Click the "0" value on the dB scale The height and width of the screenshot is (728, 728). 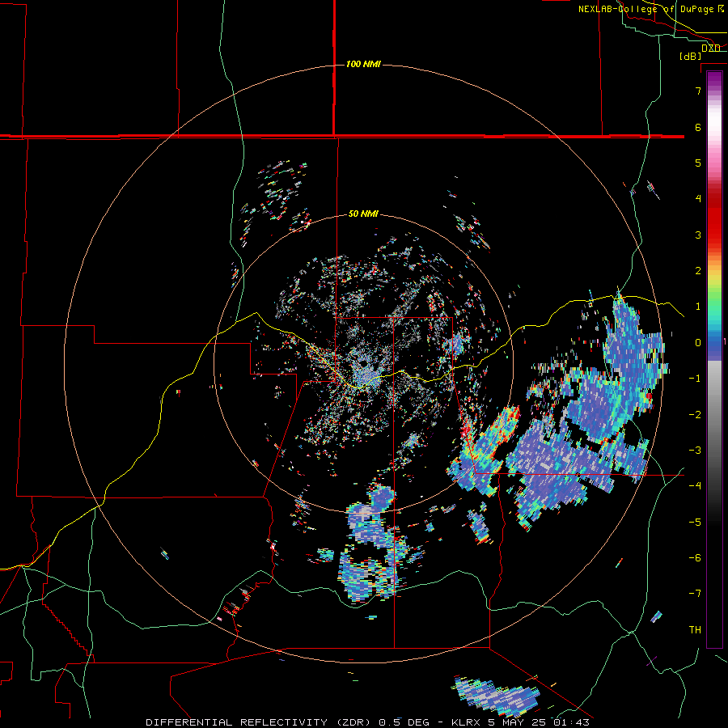click(698, 343)
